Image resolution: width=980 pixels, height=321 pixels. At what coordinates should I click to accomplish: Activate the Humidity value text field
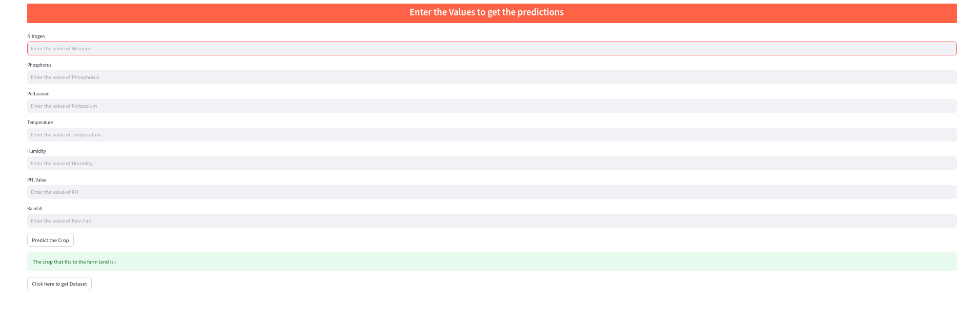tap(492, 164)
